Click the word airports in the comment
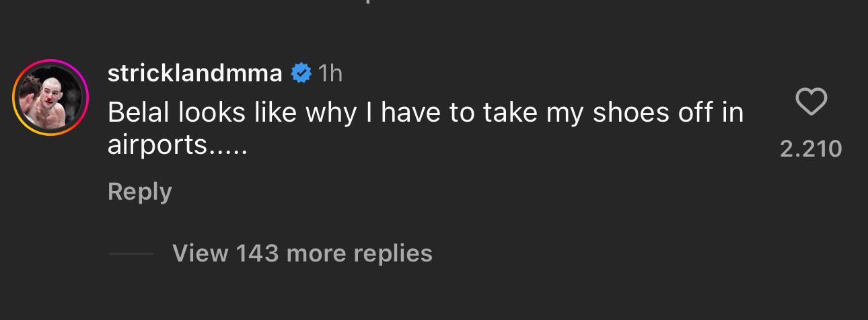The width and height of the screenshot is (868, 320). pos(156,145)
